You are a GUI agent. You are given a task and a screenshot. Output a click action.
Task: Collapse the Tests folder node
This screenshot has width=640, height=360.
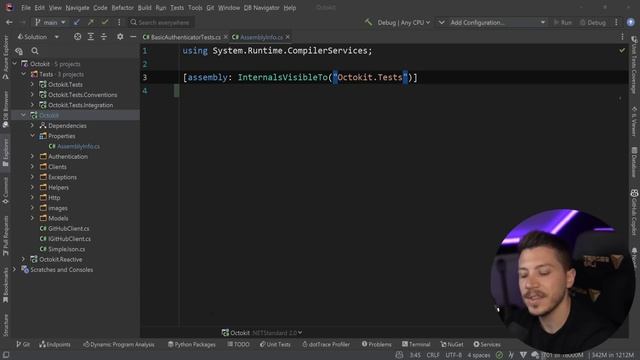(24, 74)
